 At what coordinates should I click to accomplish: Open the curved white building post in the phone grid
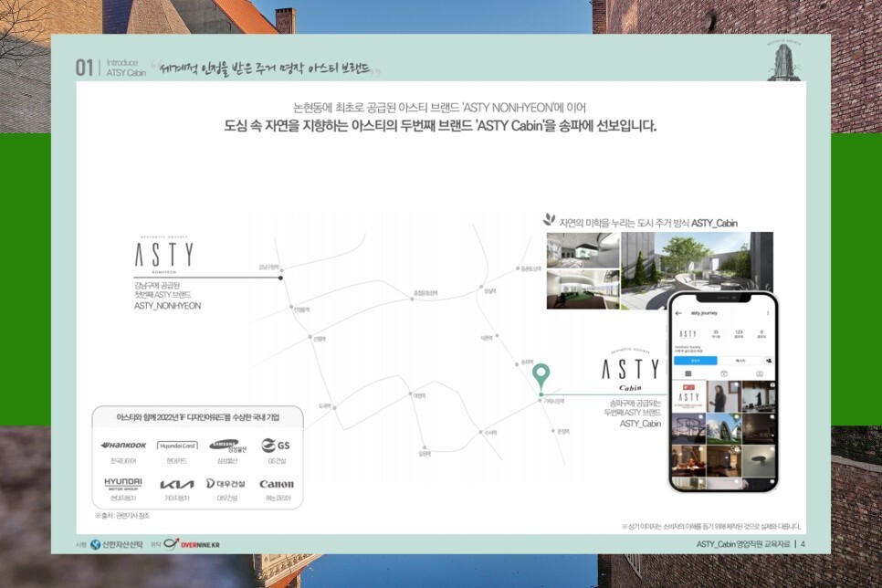723,429
